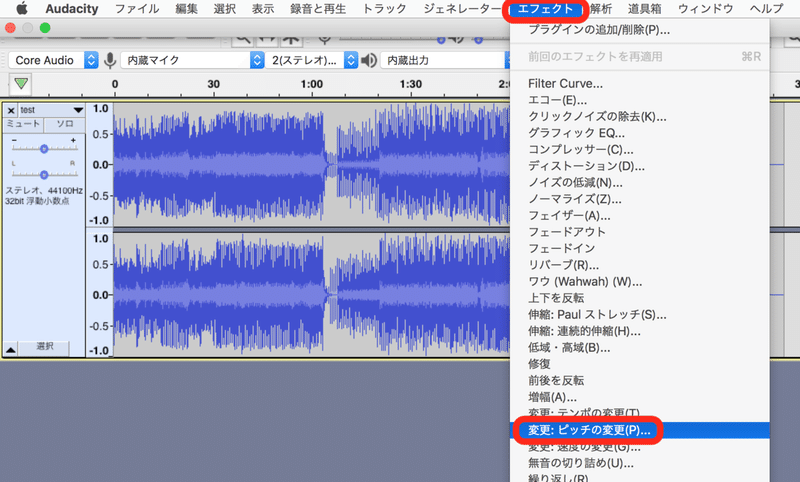800x482 pixels.
Task: Choose フェイザー(A)... effect
Action: pos(640,216)
